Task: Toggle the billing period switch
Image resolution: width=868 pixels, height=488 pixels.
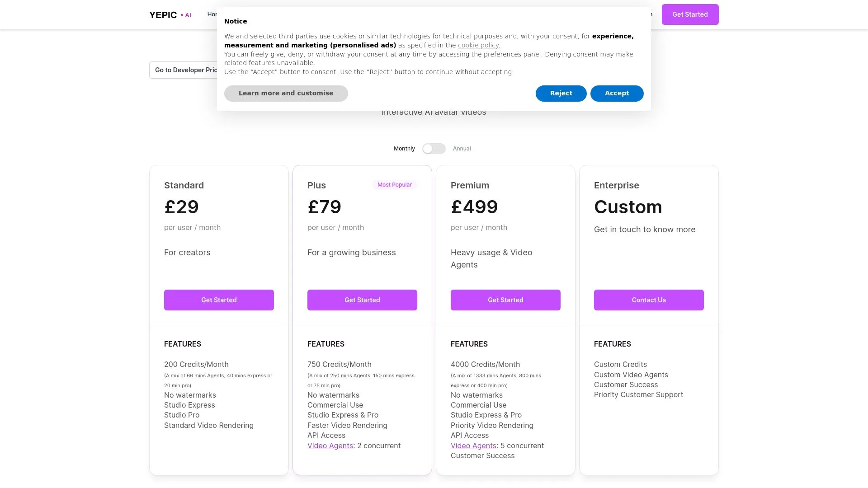Action: tap(434, 148)
